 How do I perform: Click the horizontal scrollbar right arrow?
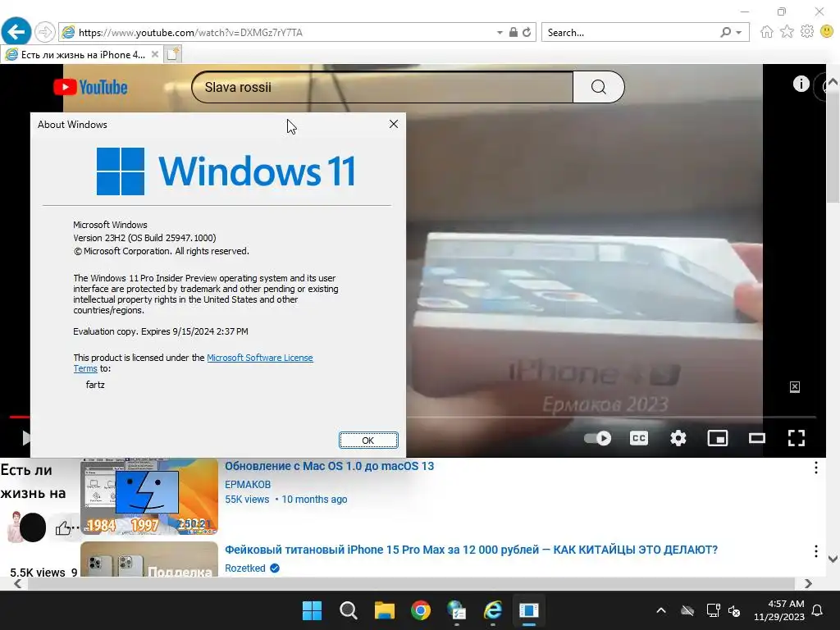click(x=808, y=583)
